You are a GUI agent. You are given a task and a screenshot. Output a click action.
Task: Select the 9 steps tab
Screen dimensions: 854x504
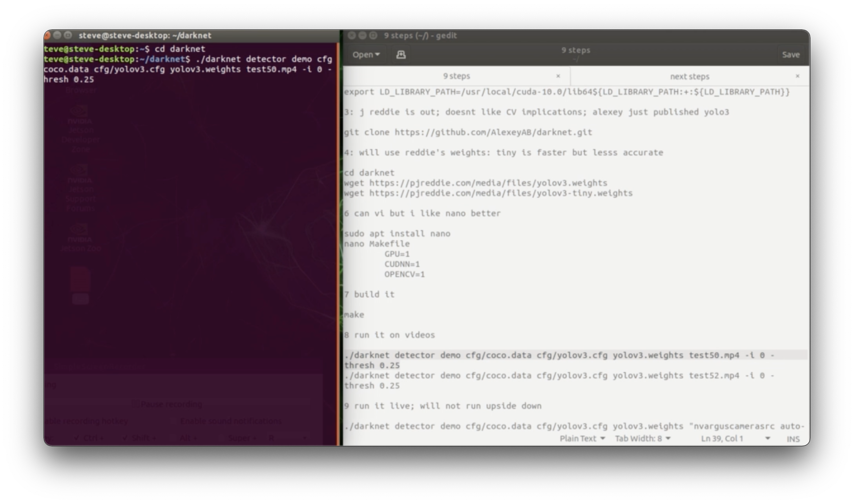457,76
